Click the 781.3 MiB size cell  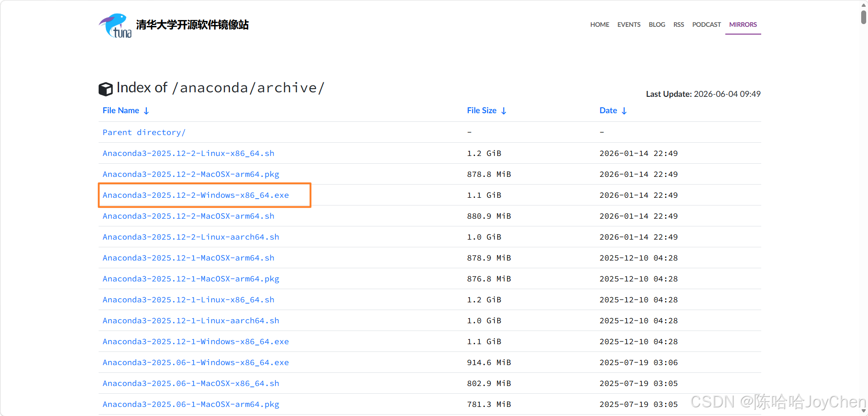489,404
